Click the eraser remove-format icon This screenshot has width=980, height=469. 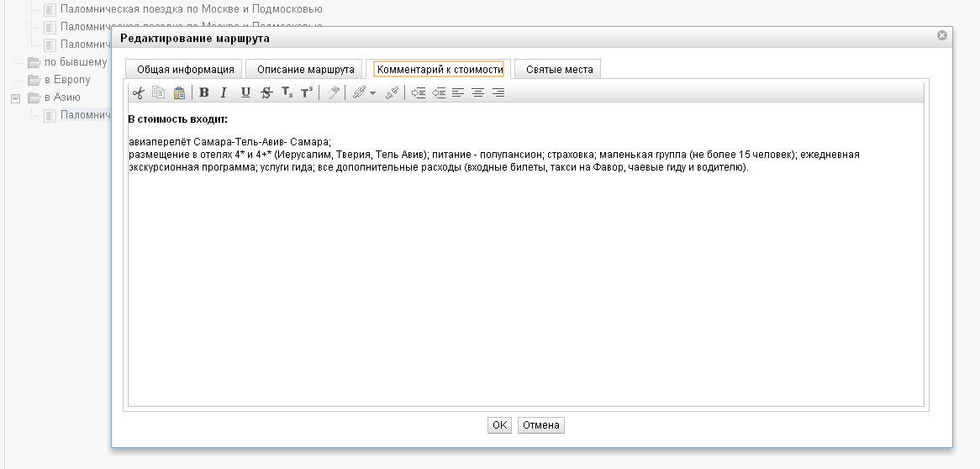click(334, 93)
